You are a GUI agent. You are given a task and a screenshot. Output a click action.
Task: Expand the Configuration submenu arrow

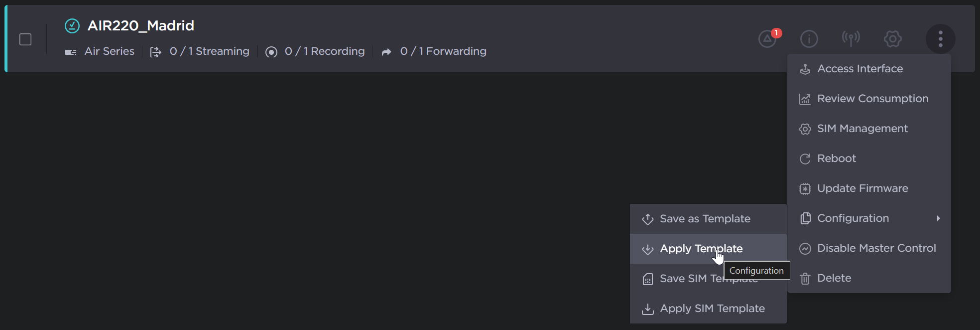click(x=938, y=218)
